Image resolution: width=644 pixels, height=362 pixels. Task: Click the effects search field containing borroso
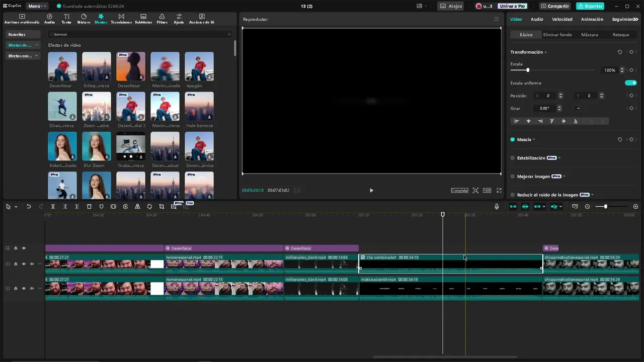[140, 34]
